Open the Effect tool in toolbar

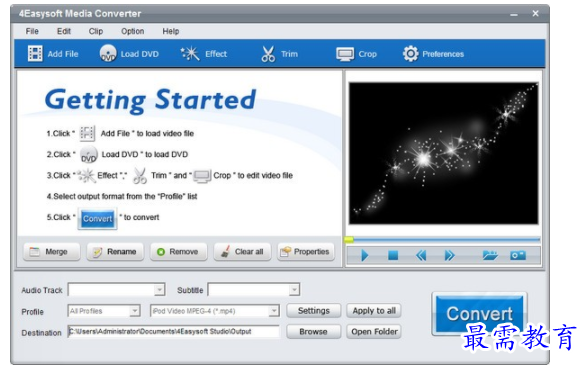[x=203, y=54]
